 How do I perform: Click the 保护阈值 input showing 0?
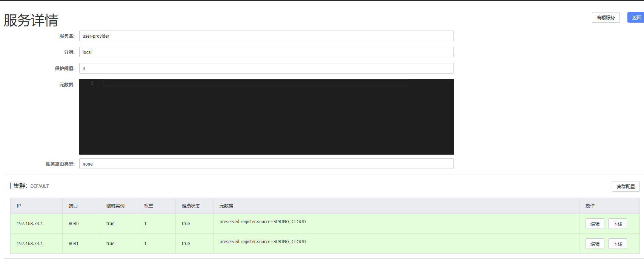click(x=266, y=68)
